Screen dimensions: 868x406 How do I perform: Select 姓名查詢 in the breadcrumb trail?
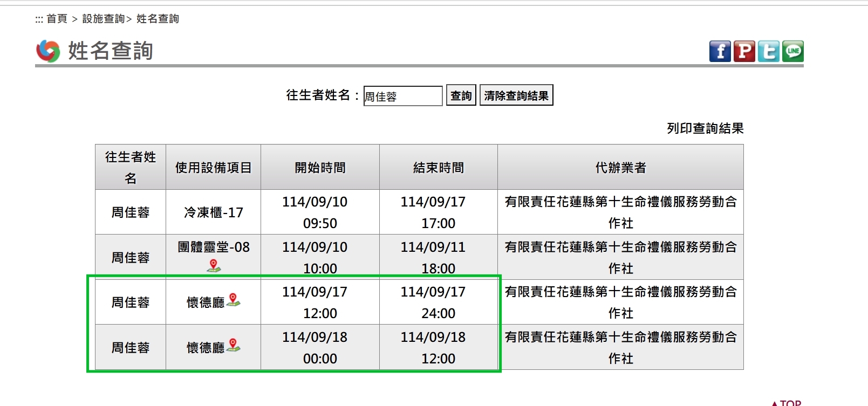click(x=158, y=19)
